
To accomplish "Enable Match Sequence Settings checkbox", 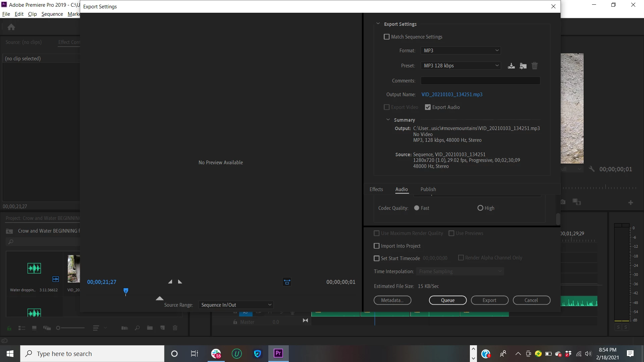I will coord(387,37).
